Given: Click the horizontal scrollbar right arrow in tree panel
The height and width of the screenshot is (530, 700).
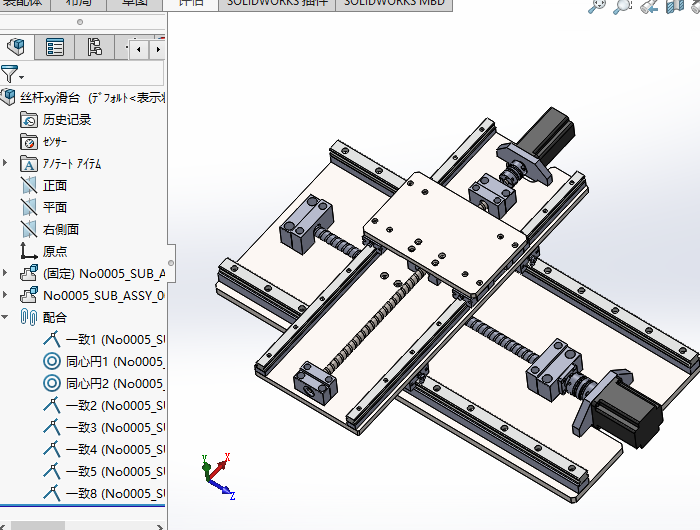Looking at the screenshot, I should coord(160,527).
